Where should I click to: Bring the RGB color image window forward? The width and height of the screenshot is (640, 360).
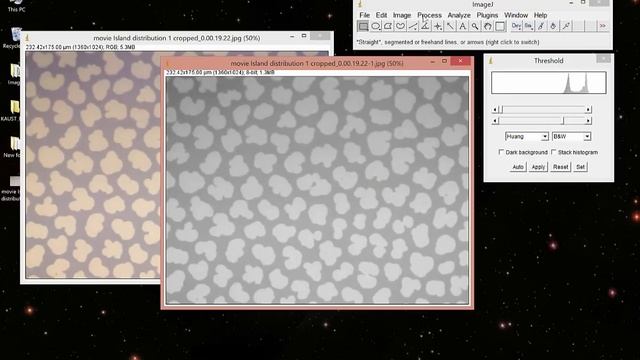(176, 38)
